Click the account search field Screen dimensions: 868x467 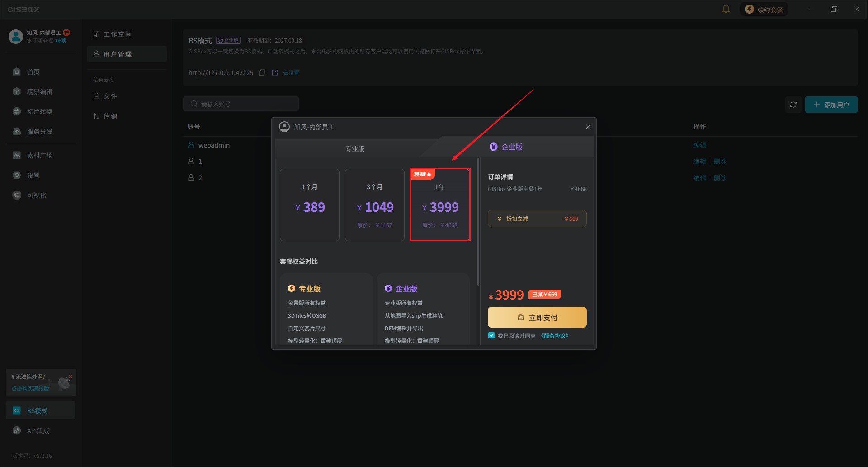(241, 104)
